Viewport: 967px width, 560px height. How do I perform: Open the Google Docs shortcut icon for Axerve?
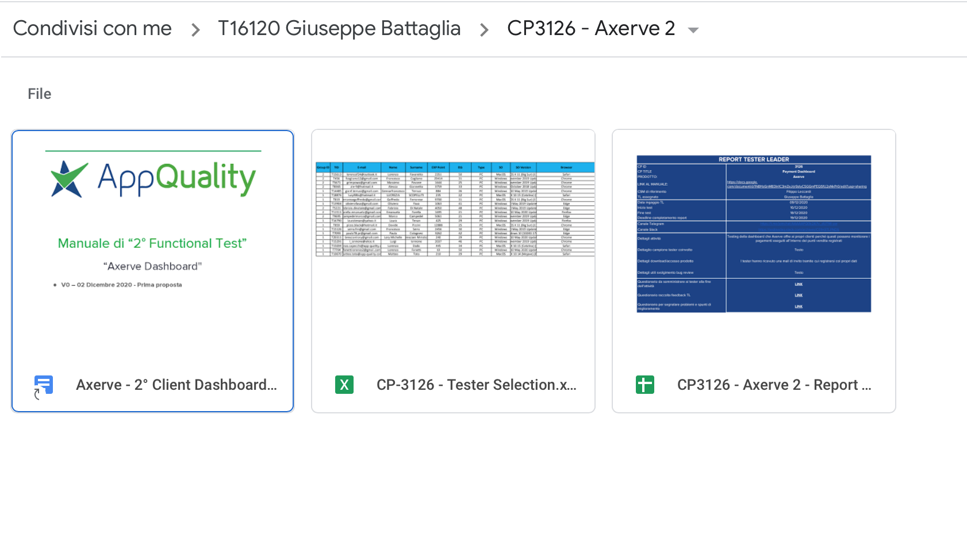point(44,385)
